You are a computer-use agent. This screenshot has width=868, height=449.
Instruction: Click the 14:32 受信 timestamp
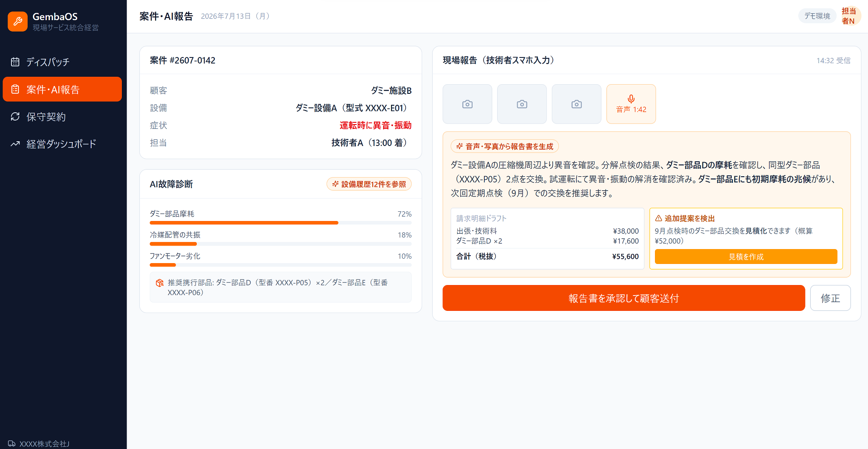point(833,61)
